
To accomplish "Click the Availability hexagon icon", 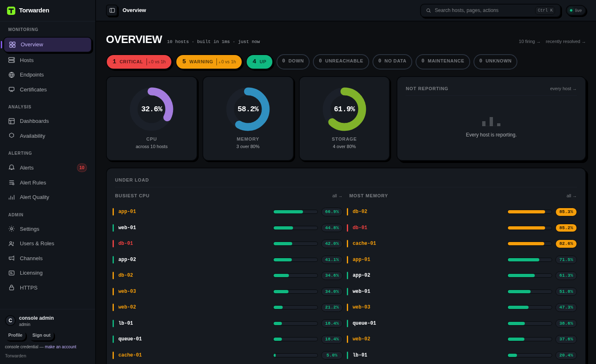I will tap(12, 136).
